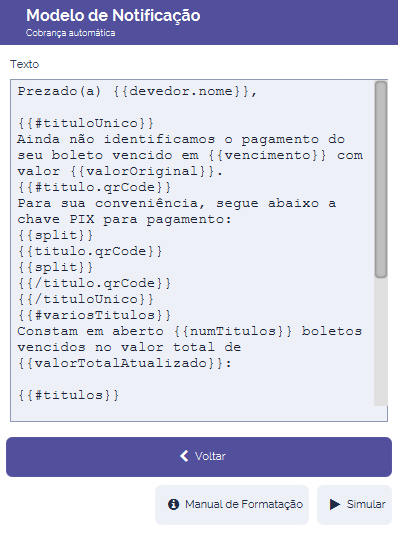
Task: Click the info icon beside Manual de Formatação
Action: [173, 504]
